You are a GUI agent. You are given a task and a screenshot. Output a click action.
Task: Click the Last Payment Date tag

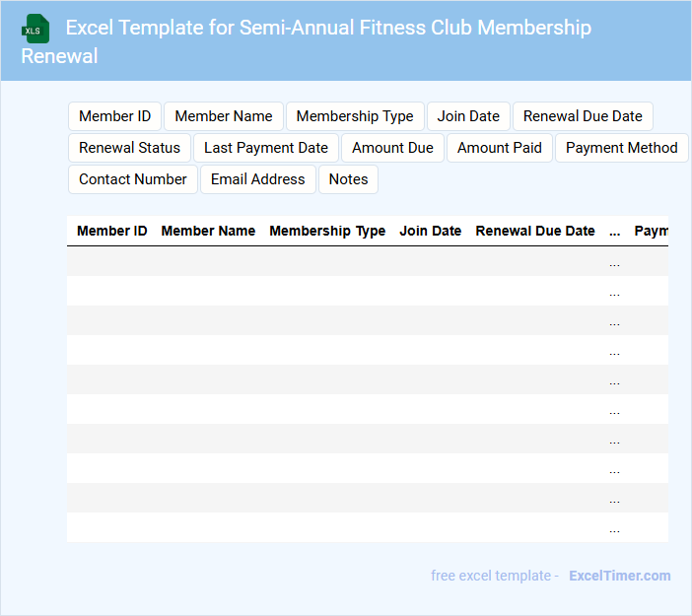click(266, 148)
